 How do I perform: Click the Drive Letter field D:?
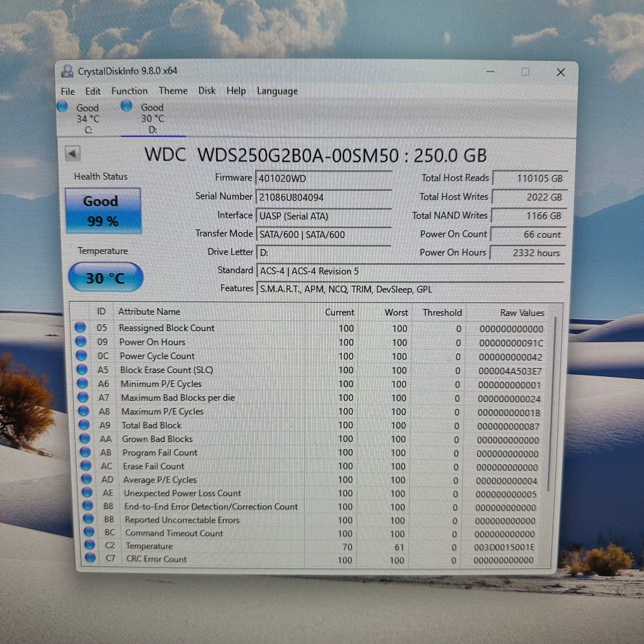pos(324,252)
